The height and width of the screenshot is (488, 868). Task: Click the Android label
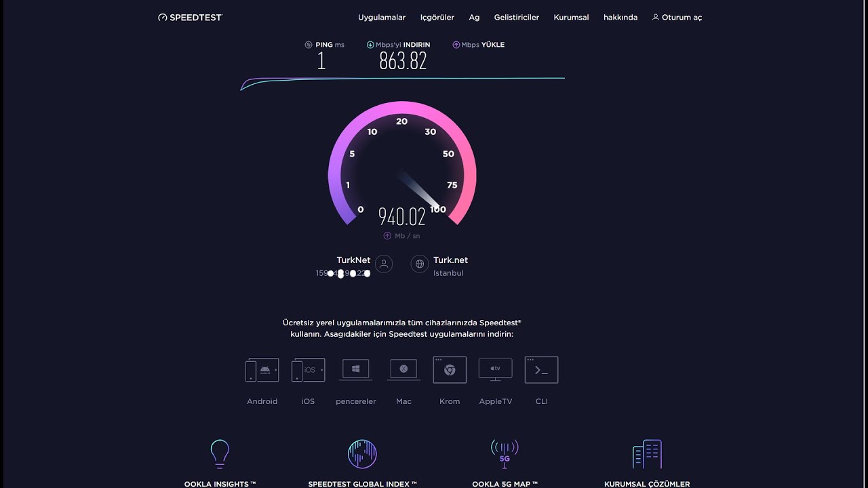coord(262,401)
